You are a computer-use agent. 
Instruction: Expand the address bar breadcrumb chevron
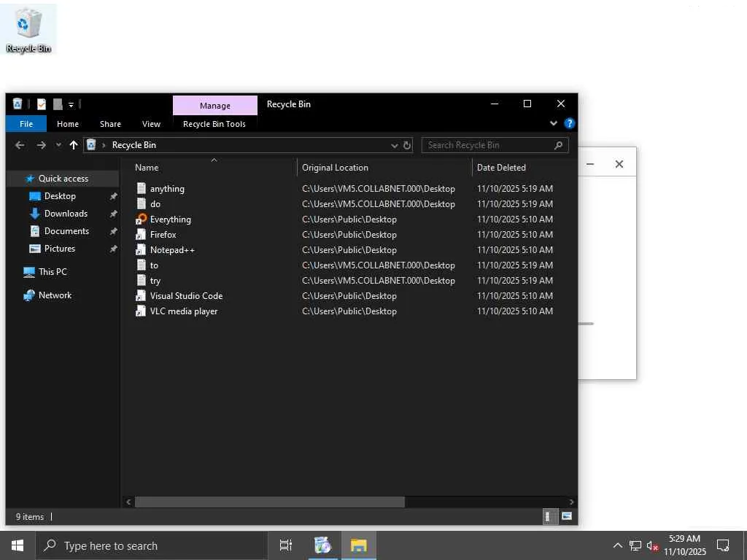pyautogui.click(x=104, y=145)
